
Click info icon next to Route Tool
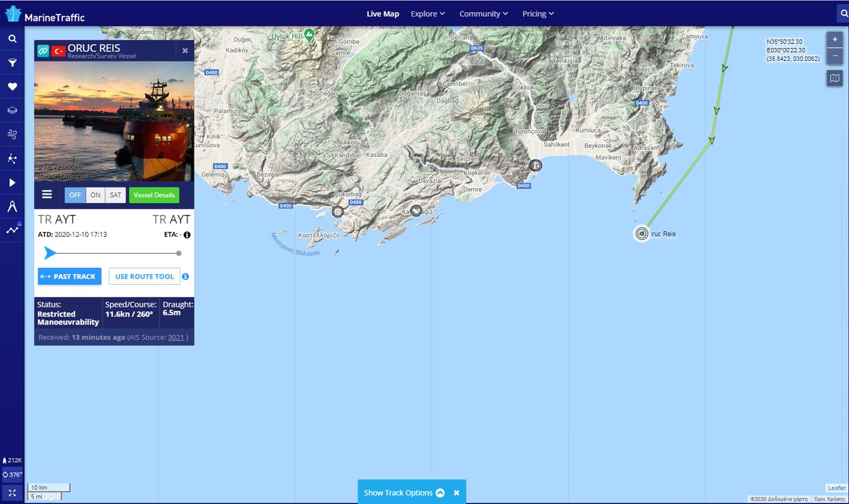185,276
